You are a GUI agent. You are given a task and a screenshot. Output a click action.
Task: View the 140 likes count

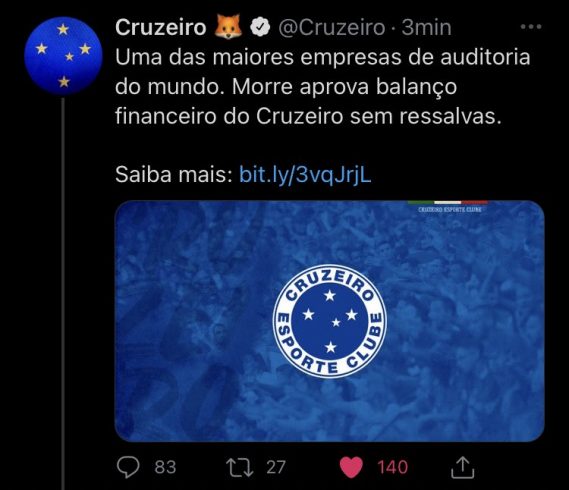point(392,467)
